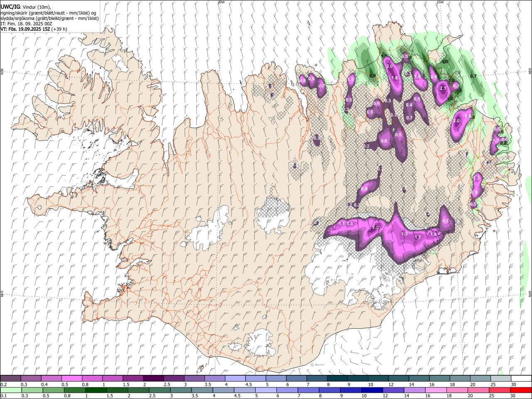
Task: Click the upper-row legend swatch labeled 4.5
Action: (255, 379)
